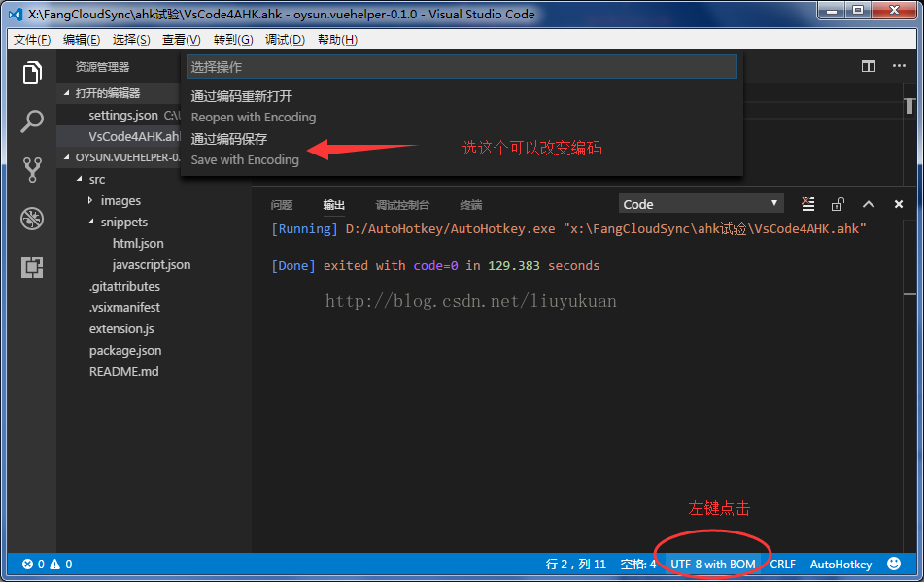The width and height of the screenshot is (924, 582).
Task: Click the UTF-8 with BOM encoding indicator
Action: tap(712, 565)
